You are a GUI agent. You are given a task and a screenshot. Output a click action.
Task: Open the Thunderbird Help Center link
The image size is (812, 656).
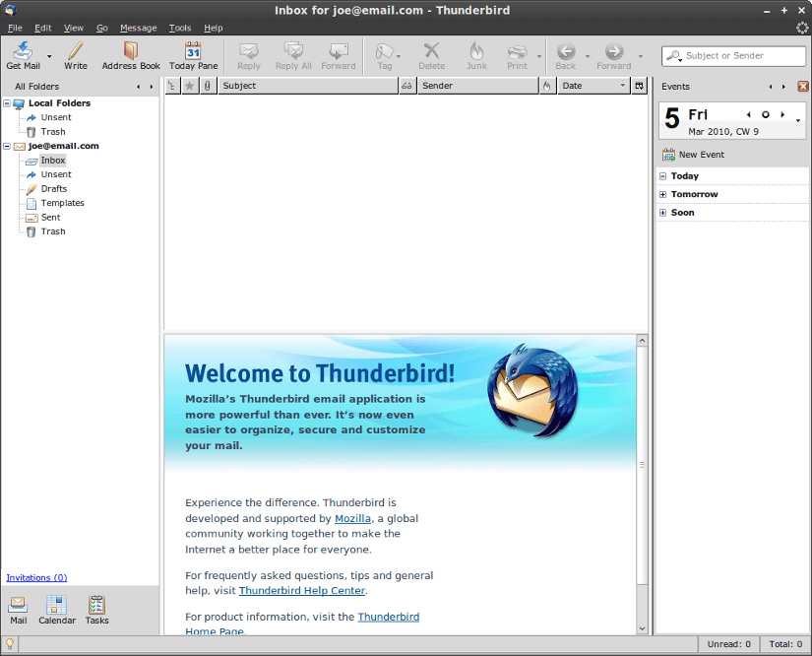(x=302, y=591)
